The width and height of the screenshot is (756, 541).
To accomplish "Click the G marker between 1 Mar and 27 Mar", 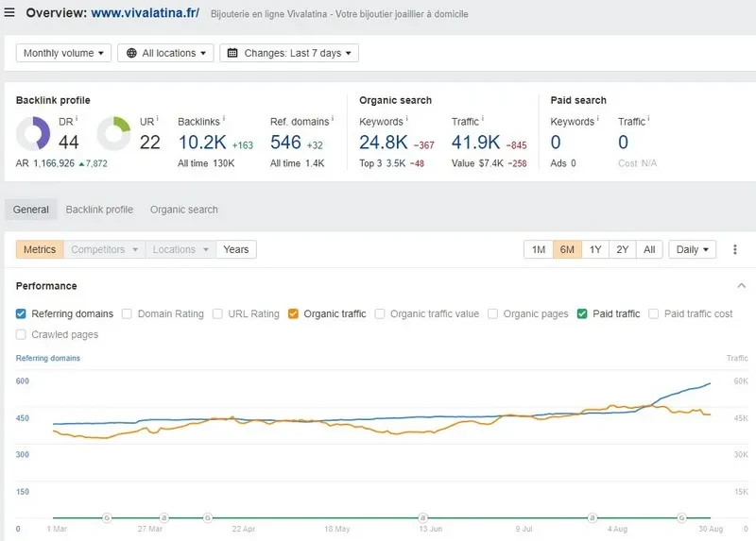I will click(x=107, y=518).
